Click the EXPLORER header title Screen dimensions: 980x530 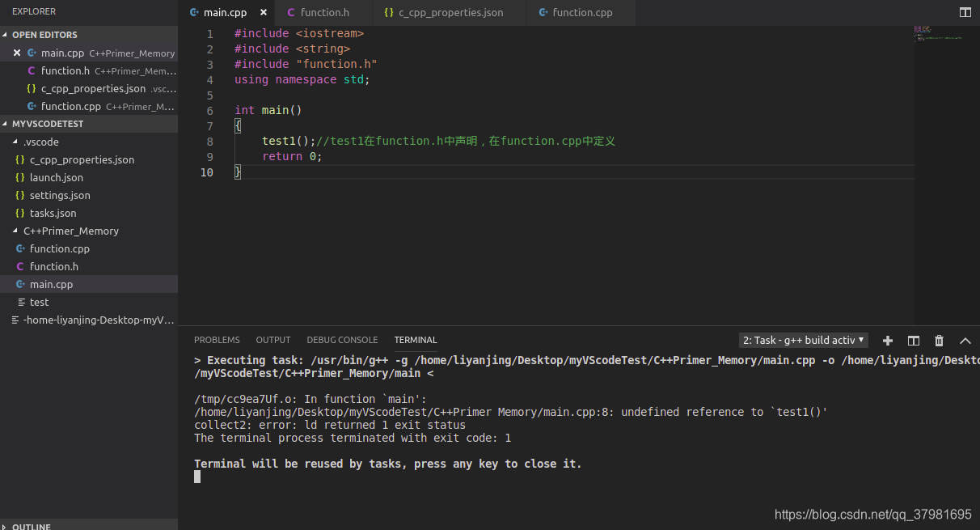click(34, 11)
